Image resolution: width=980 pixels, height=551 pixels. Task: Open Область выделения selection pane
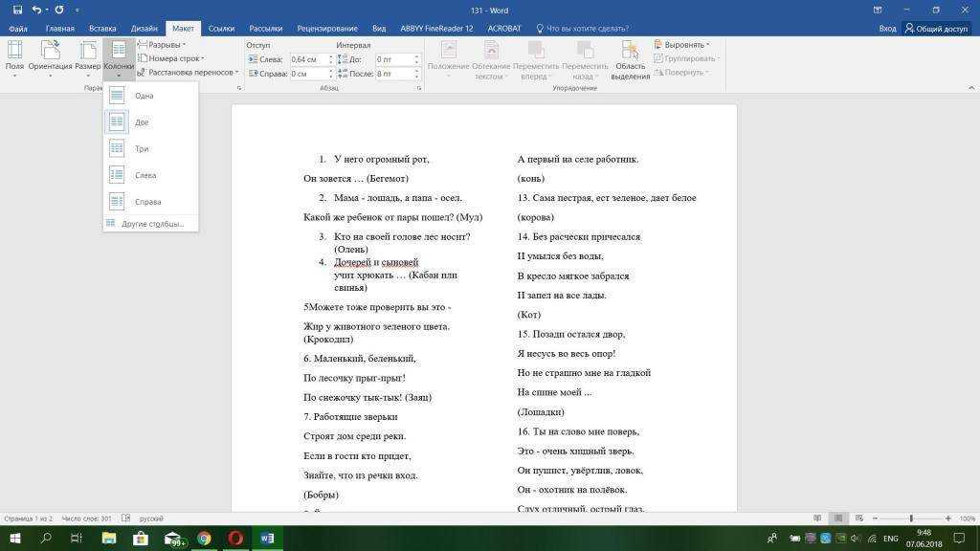pos(630,59)
